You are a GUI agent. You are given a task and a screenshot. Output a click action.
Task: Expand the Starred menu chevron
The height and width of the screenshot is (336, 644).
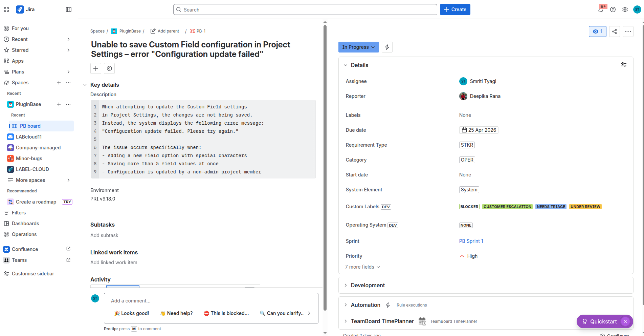tap(68, 50)
